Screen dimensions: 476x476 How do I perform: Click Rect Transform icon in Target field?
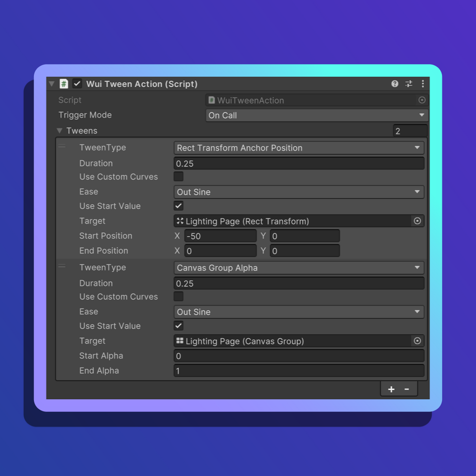[180, 221]
